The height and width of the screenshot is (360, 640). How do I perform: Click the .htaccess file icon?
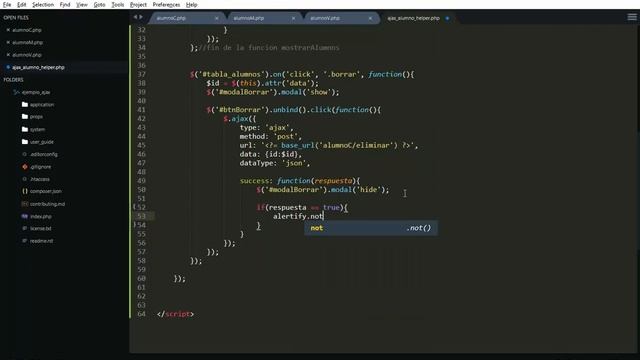coord(24,179)
